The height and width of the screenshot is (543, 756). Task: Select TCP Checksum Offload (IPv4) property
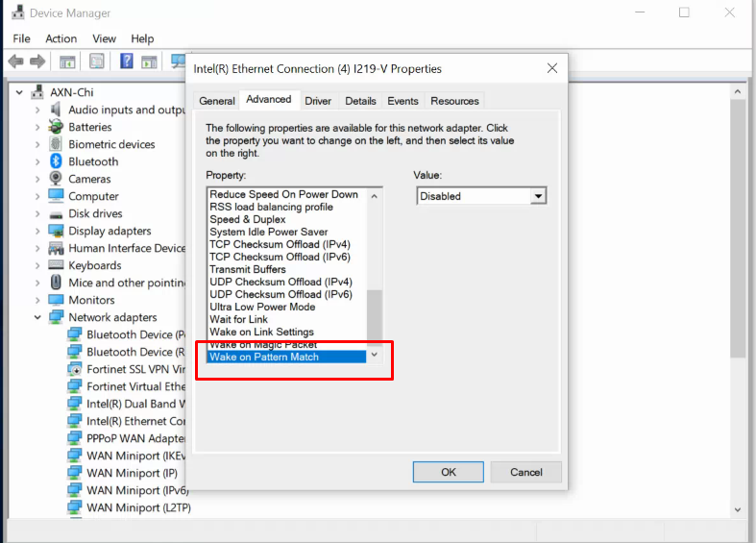(287, 244)
